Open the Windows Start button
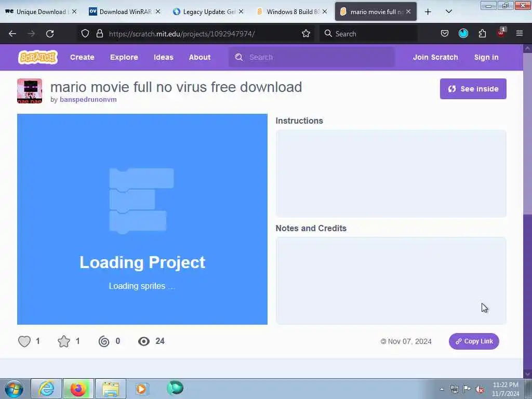Viewport: 532px width, 399px height. click(14, 389)
